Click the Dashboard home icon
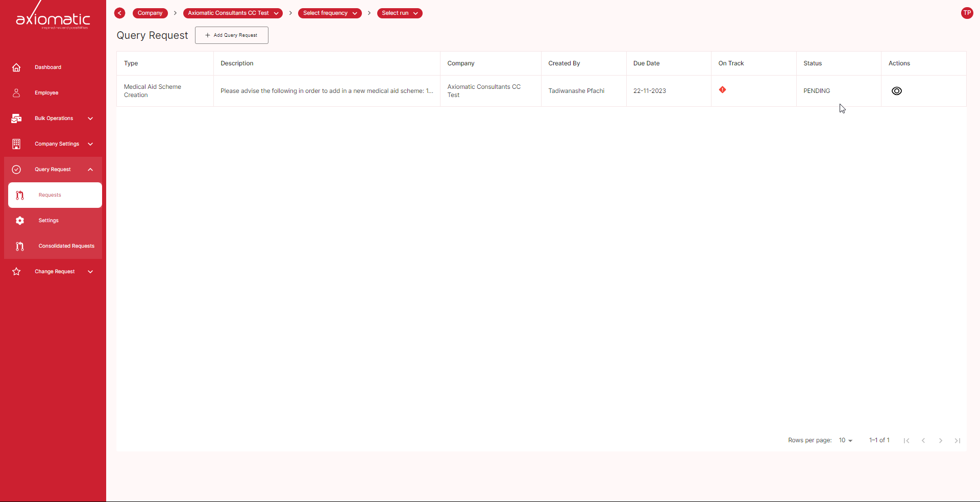Screen dimensions: 980x502 16,67
